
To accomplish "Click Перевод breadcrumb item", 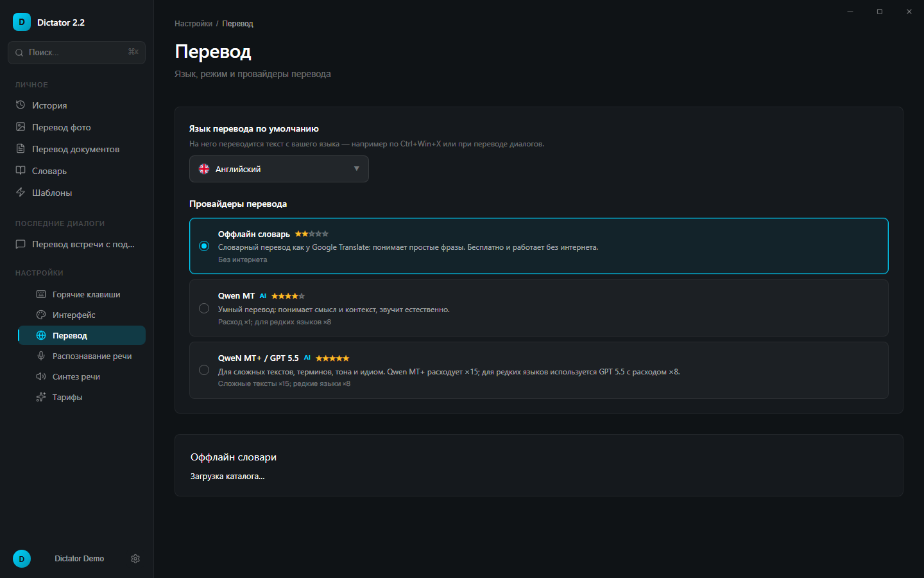I will (237, 24).
